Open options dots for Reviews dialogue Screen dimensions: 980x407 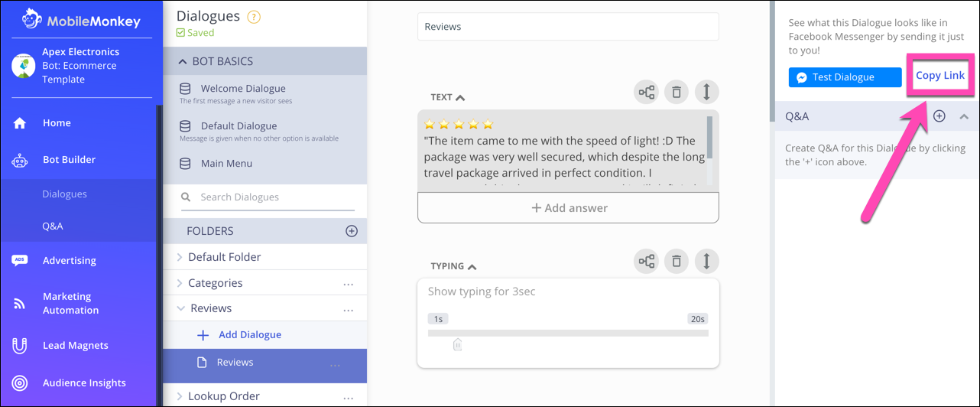click(335, 366)
